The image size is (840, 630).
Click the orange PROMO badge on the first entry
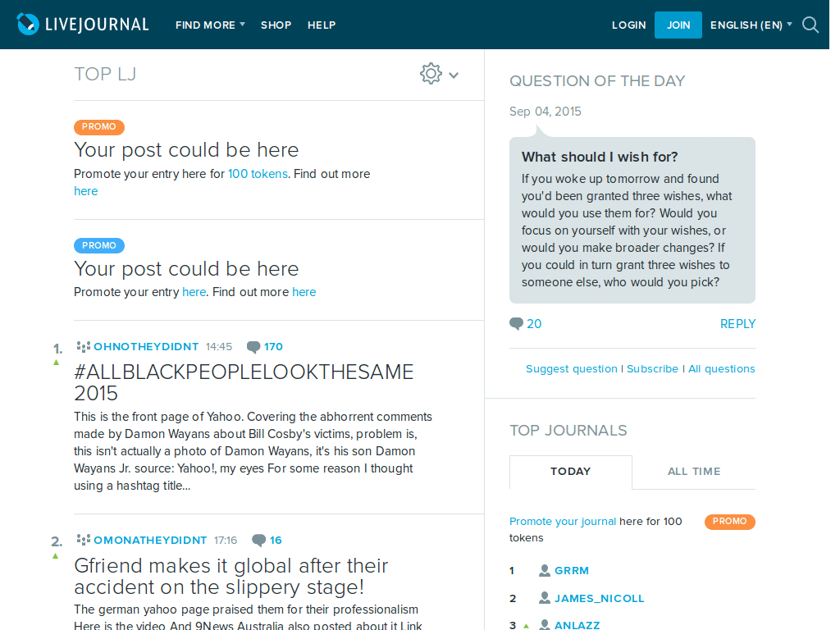[98, 127]
